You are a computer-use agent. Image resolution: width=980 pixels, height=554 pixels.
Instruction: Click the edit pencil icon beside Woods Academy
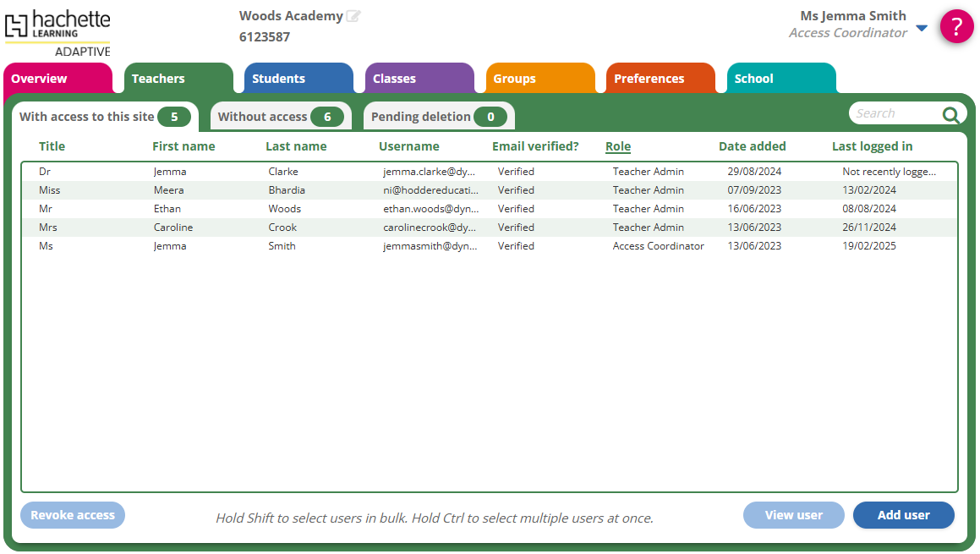(353, 16)
